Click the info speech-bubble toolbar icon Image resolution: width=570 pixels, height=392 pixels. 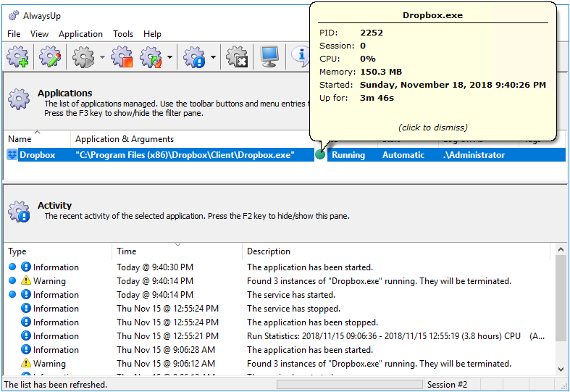click(300, 57)
